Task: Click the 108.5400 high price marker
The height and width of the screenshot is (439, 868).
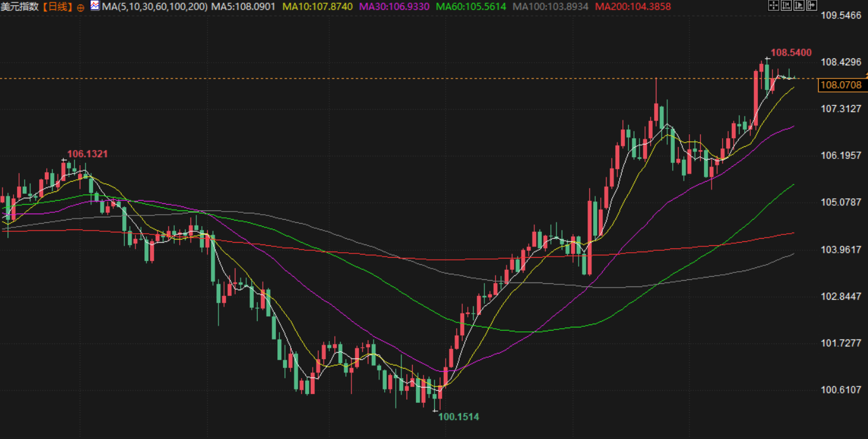Action: 791,53
